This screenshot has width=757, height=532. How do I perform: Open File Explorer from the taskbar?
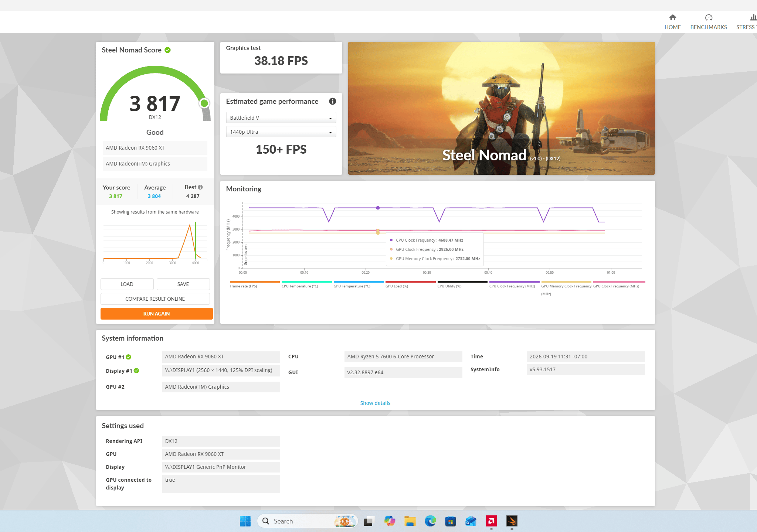[x=410, y=521]
